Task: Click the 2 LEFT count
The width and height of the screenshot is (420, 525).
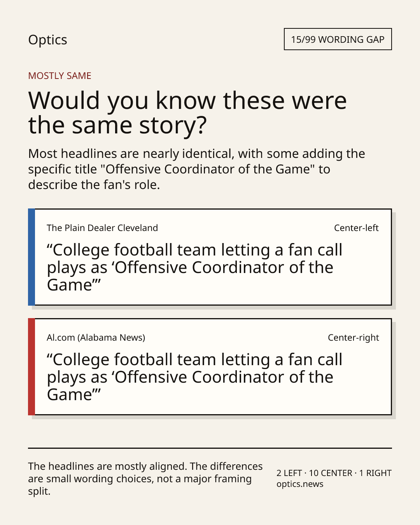Action: pyautogui.click(x=289, y=473)
